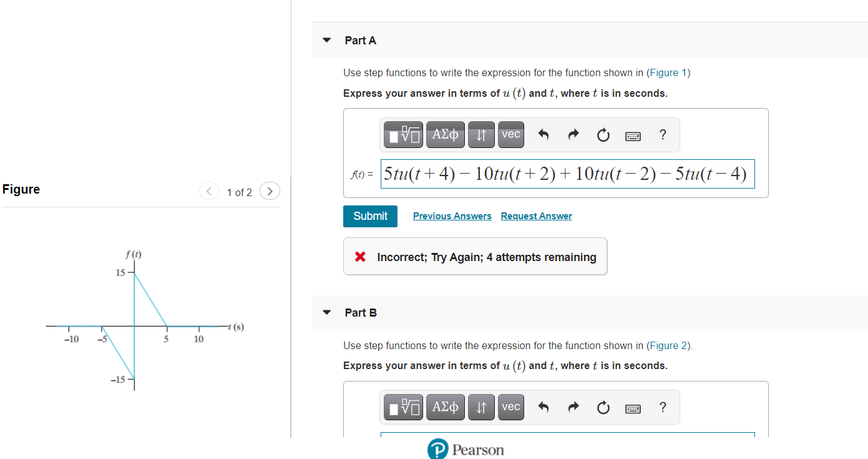Open the math template icon in Part A
This screenshot has width=868, height=459.
tap(402, 134)
